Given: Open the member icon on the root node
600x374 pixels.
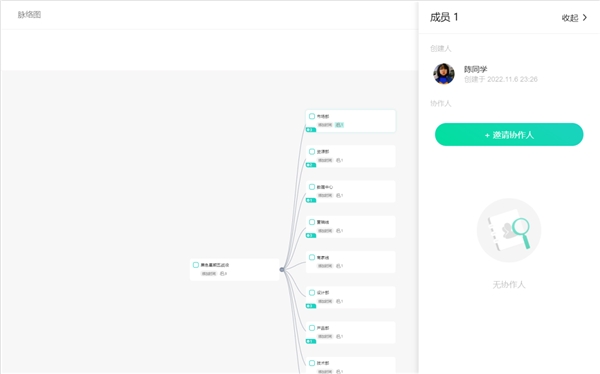Looking at the screenshot, I should pyautogui.click(x=223, y=273).
